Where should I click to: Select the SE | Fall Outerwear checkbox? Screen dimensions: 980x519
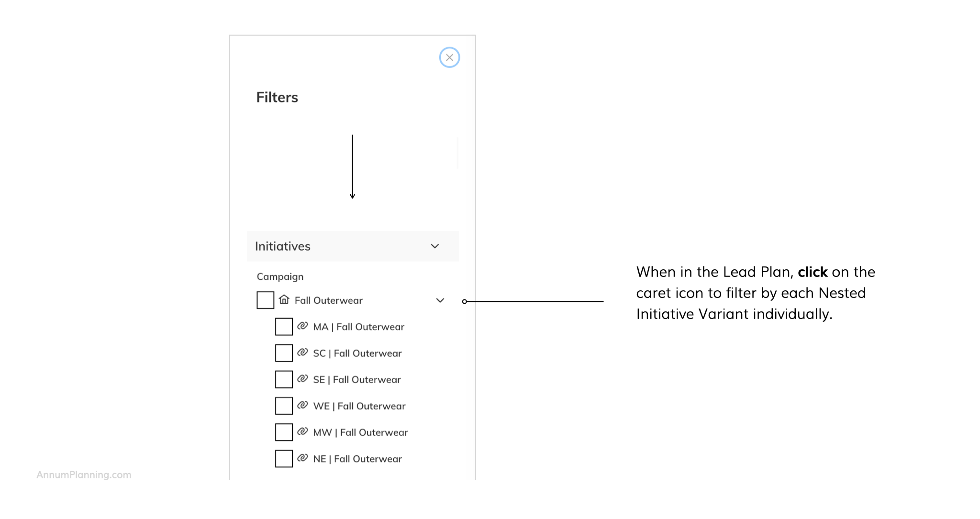point(284,379)
